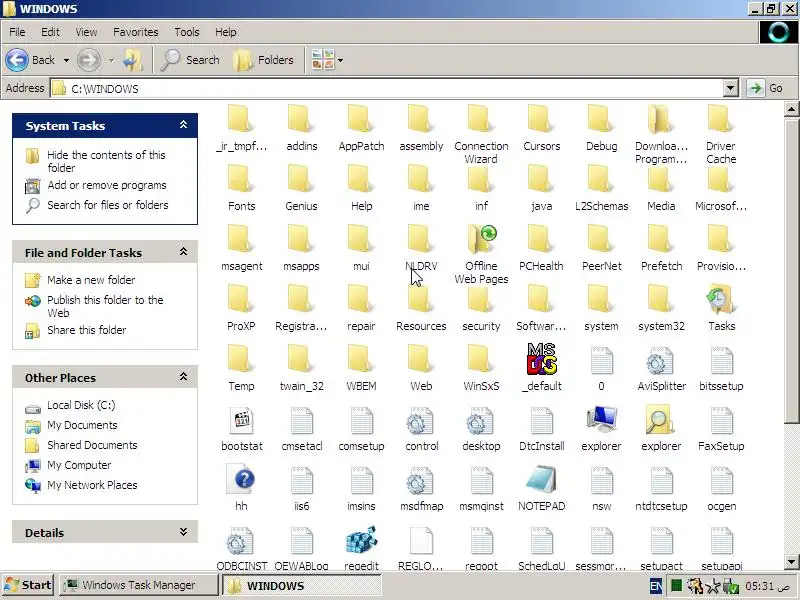Click Add or remove programs link
Screen dimensions: 800x600
107,185
